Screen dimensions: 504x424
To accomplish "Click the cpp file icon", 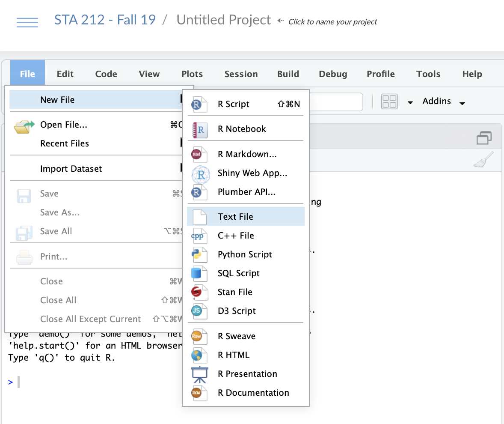I will [199, 236].
